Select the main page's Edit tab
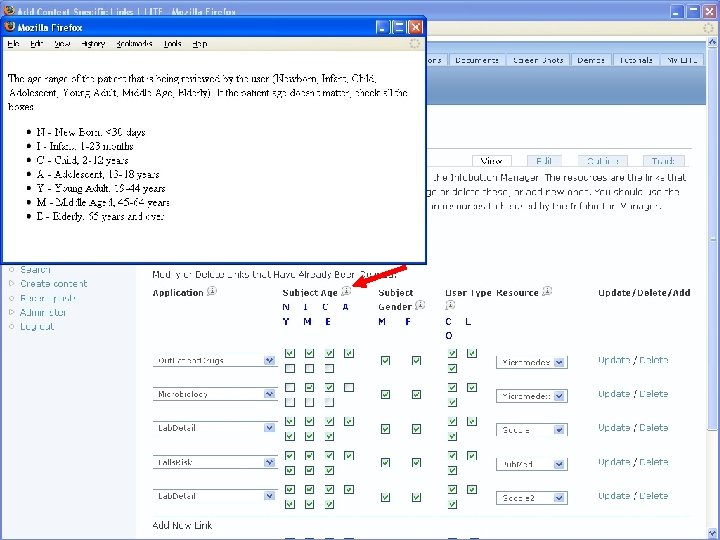 click(544, 161)
